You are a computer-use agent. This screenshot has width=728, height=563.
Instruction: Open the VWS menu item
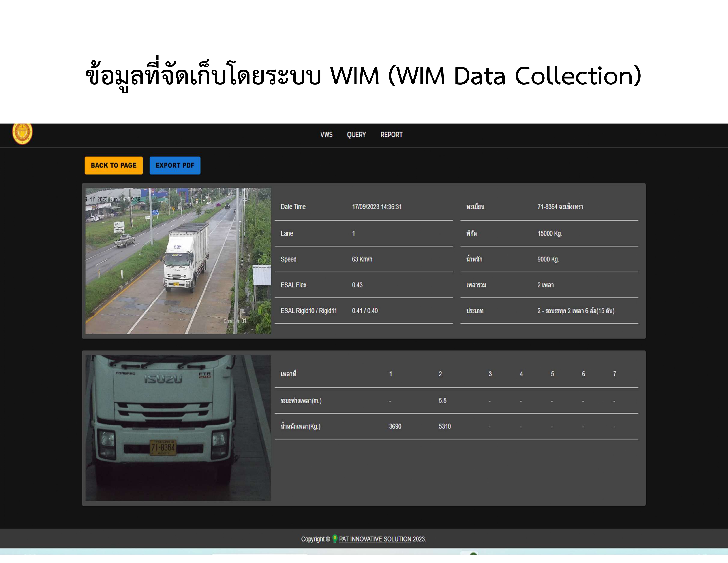tap(326, 135)
